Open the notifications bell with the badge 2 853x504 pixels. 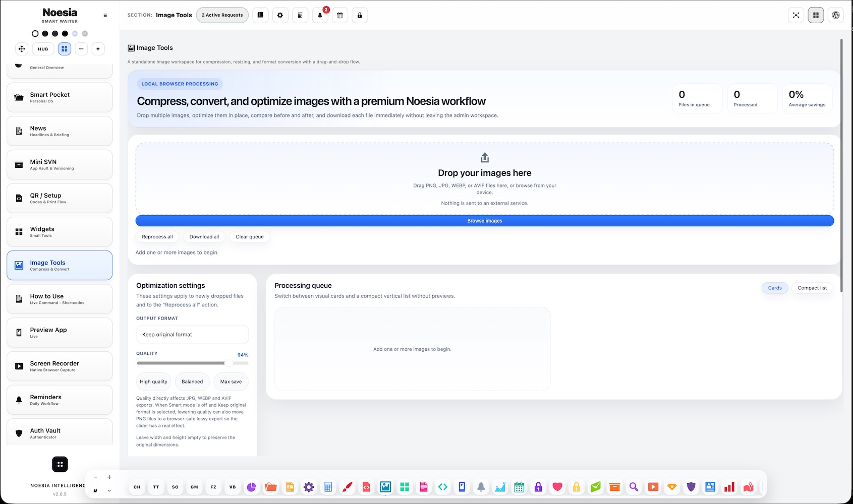320,15
